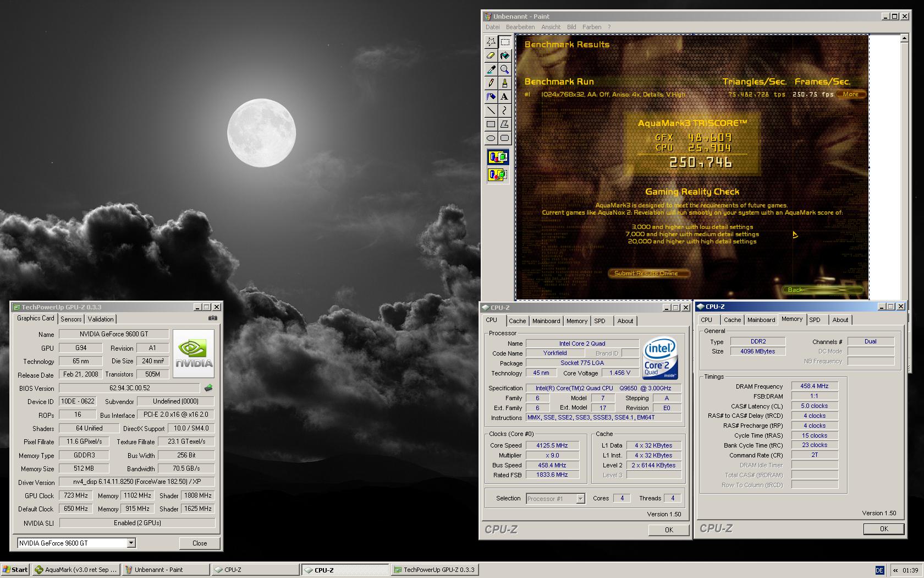The height and width of the screenshot is (578, 924).
Task: Open the Windows Start menu
Action: (15, 570)
